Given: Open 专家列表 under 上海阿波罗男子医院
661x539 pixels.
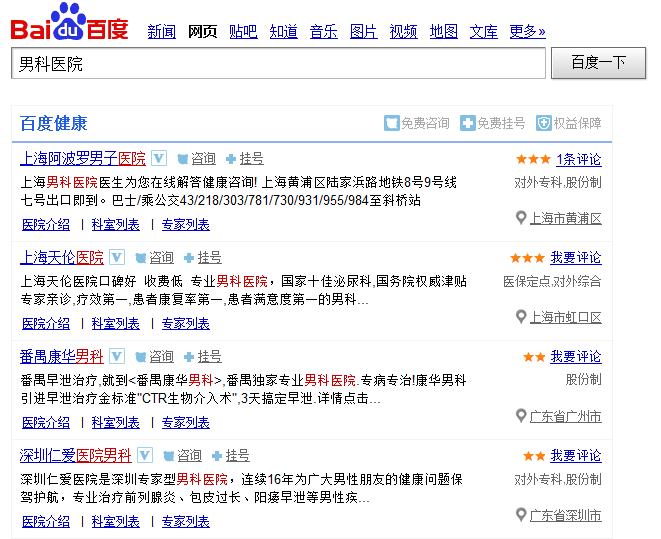Looking at the screenshot, I should click(x=185, y=225).
